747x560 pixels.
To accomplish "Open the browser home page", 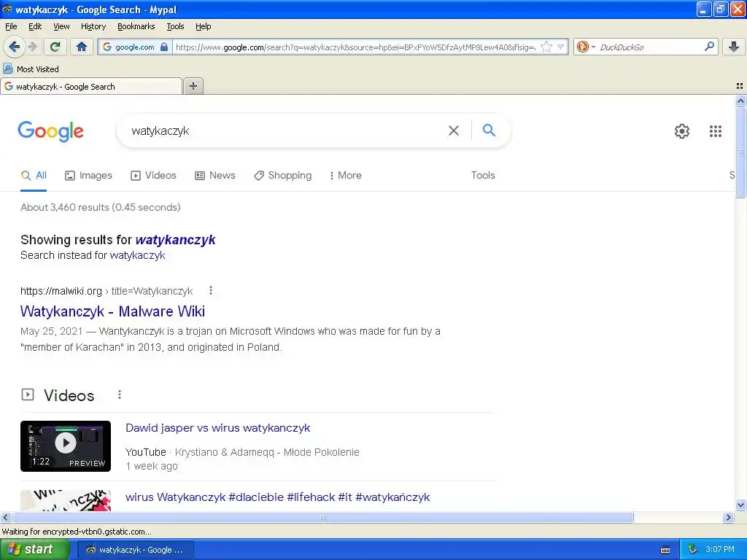I will click(x=82, y=47).
